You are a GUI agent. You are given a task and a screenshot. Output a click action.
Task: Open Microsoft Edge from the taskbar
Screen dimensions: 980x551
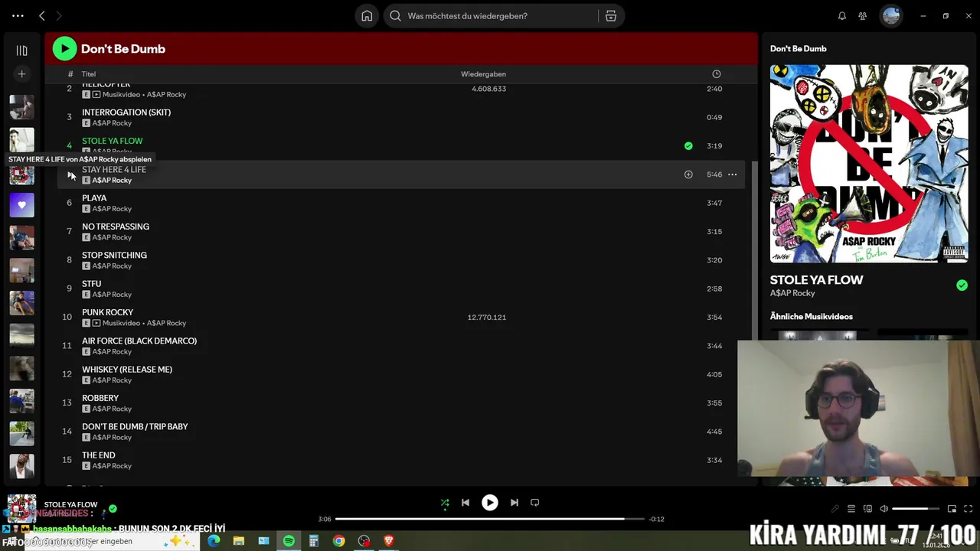[x=214, y=541]
